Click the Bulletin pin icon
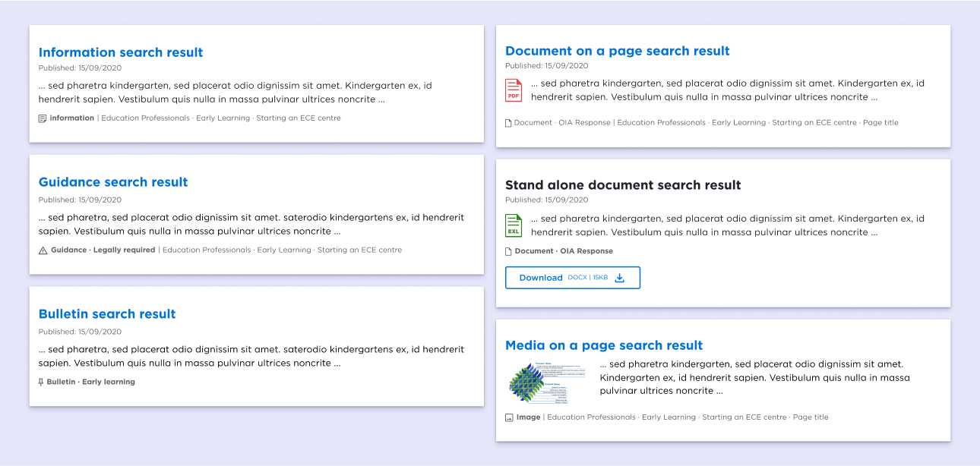This screenshot has width=980, height=466. tap(42, 383)
